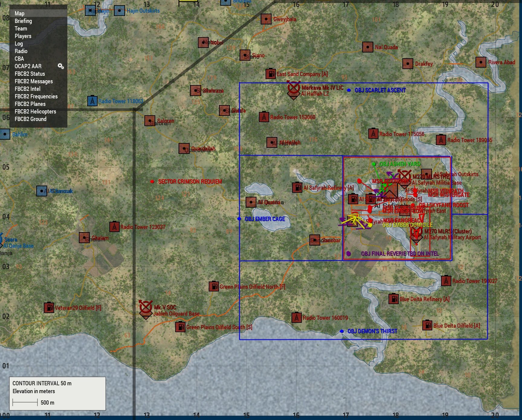Select the blue OBJ EMBER CAGE dot
Image resolution: width=522 pixels, height=420 pixels.
pos(239,219)
